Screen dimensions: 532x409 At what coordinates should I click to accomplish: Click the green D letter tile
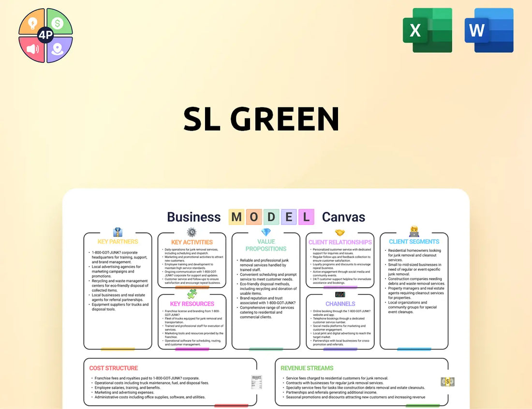271,217
